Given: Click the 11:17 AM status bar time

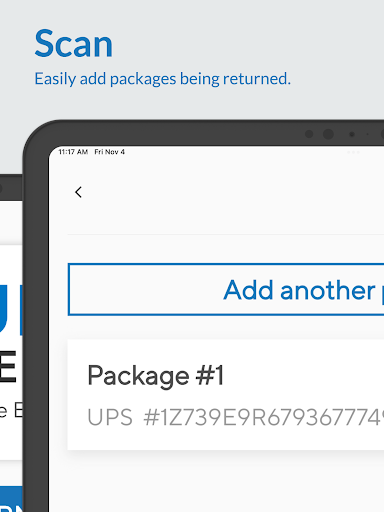Looking at the screenshot, I should 73,152.
